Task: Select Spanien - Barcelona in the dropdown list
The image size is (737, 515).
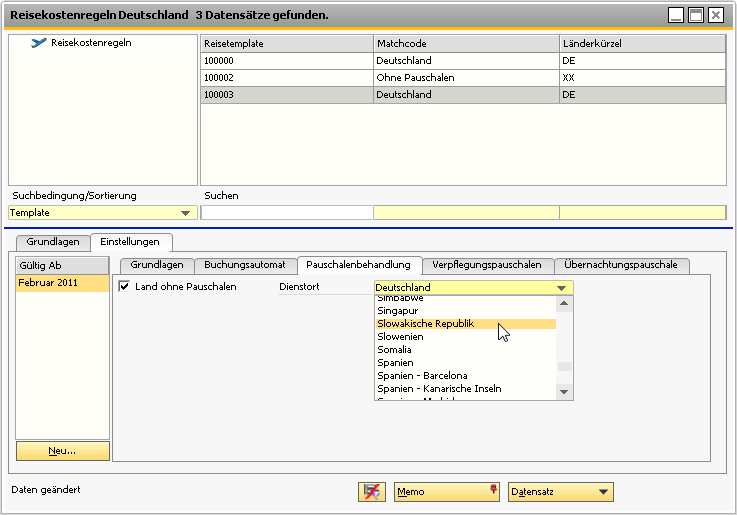Action: tap(422, 376)
